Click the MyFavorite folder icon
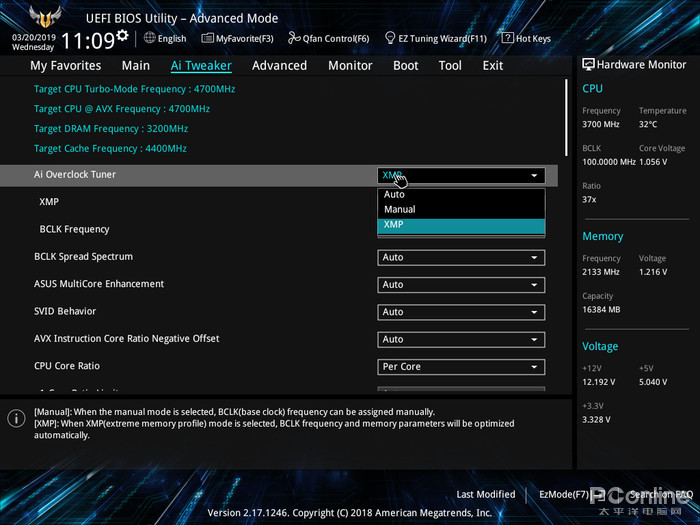Image resolution: width=700 pixels, height=525 pixels. point(207,38)
